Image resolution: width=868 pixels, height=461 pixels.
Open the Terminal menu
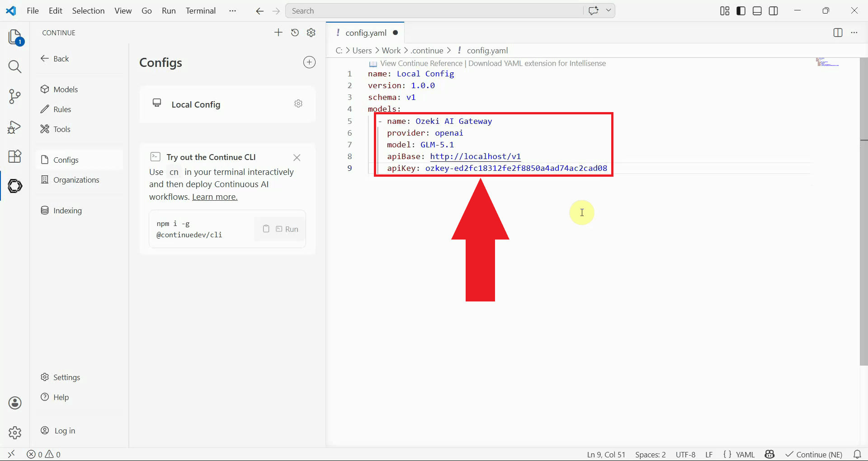[201, 10]
